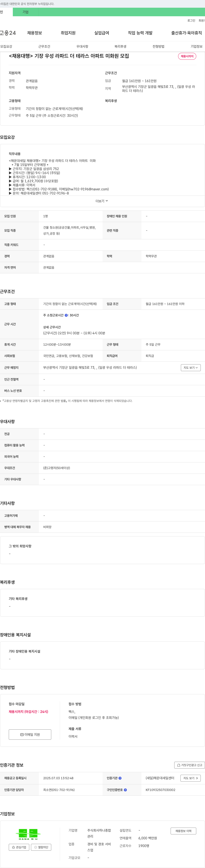Jump to the 기업정보 section tab
This screenshot has width=205, height=868.
coord(197,46)
